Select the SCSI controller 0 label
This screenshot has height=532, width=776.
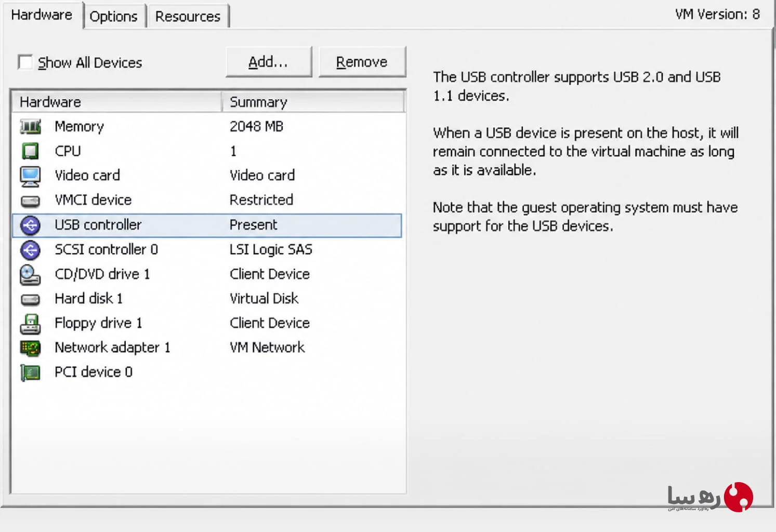click(106, 249)
